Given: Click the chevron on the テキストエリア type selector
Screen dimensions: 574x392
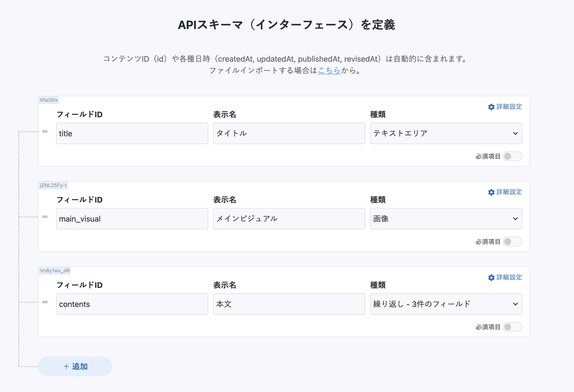Looking at the screenshot, I should tap(515, 134).
